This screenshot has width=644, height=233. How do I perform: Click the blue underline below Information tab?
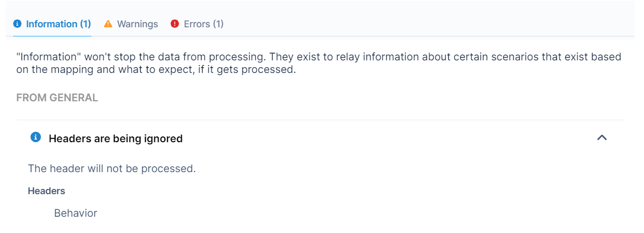tap(52, 36)
